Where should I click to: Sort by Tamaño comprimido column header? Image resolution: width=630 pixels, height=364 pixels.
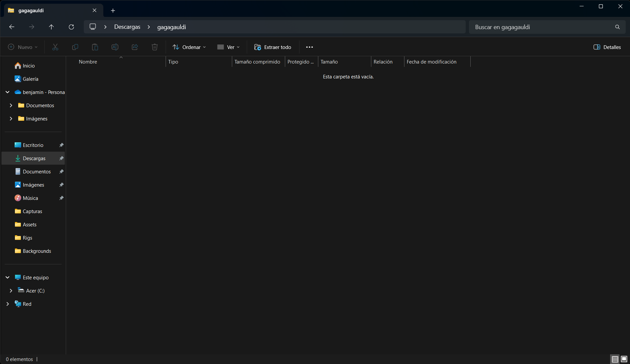coord(258,62)
